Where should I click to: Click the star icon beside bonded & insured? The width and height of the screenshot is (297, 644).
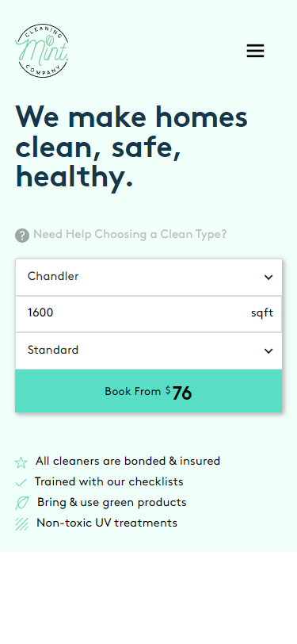coord(21,462)
